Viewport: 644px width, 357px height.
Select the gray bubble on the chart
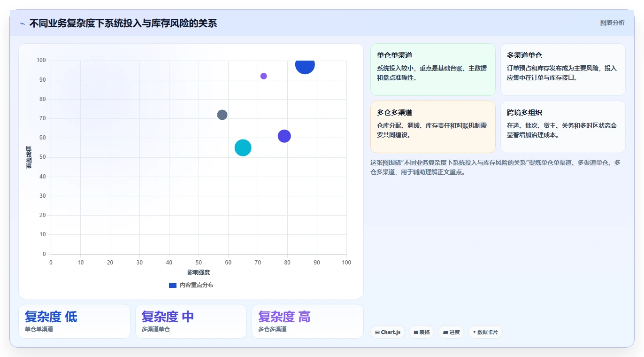pos(222,115)
